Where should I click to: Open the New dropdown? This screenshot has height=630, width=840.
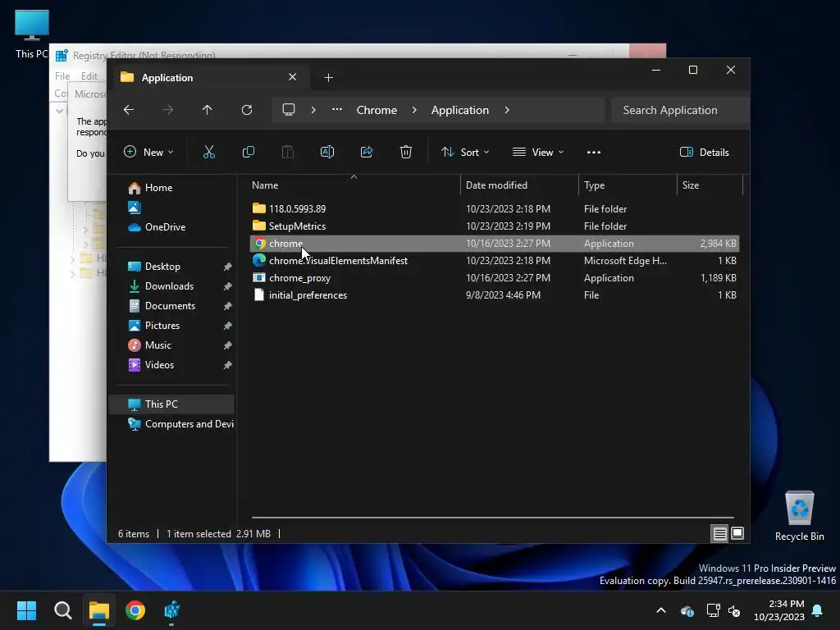point(148,152)
